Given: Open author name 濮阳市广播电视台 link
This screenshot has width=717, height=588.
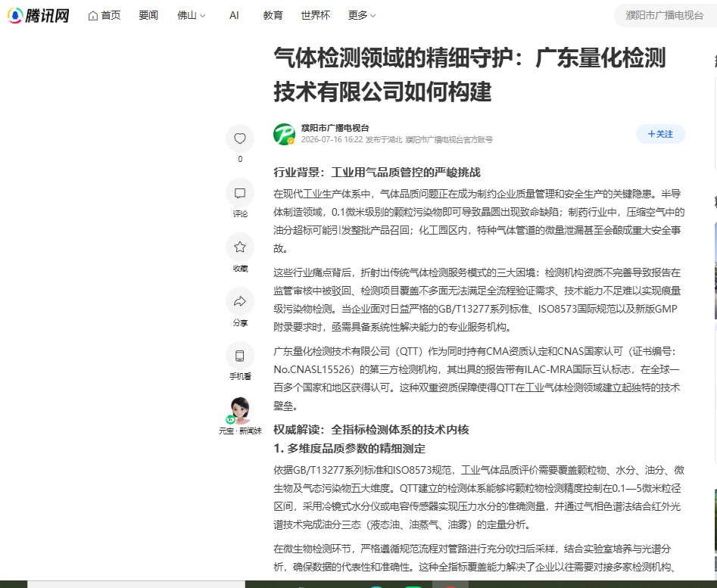Looking at the screenshot, I should (335, 128).
